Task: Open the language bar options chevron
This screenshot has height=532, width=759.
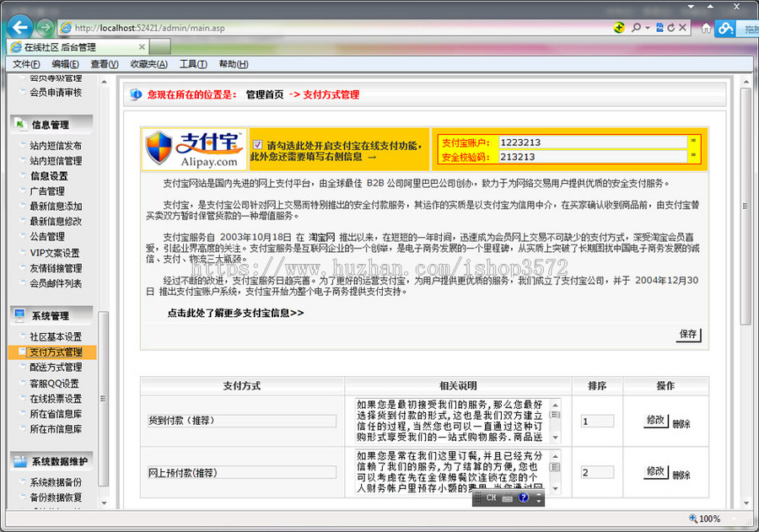Action: tap(538, 501)
